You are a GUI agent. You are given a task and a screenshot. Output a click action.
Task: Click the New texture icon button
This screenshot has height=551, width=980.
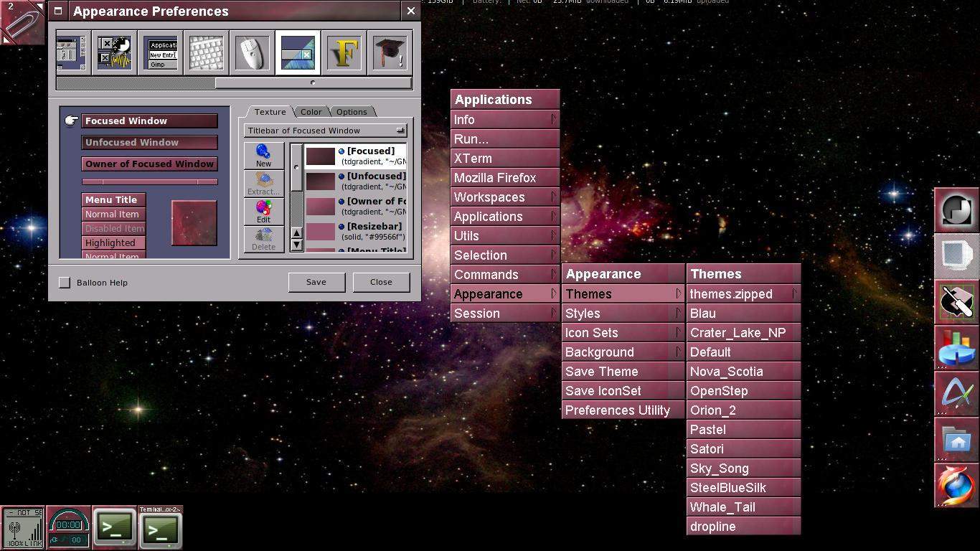click(263, 155)
